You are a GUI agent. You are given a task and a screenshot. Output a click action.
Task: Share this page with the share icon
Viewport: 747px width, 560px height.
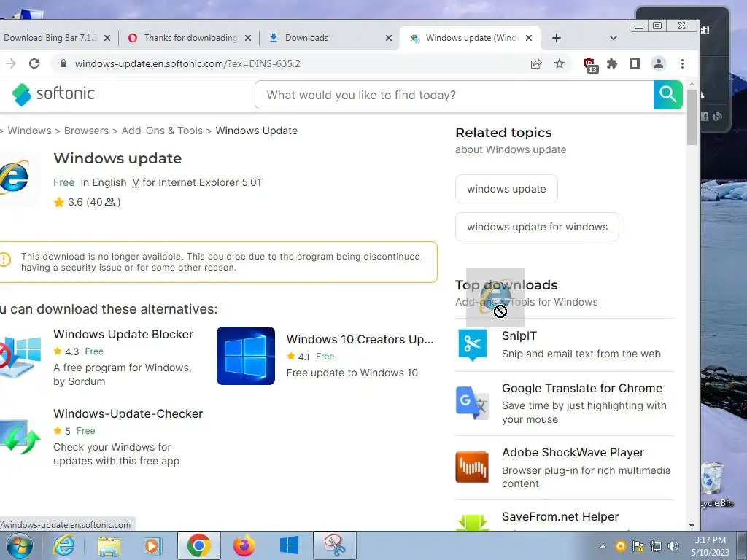pos(536,63)
